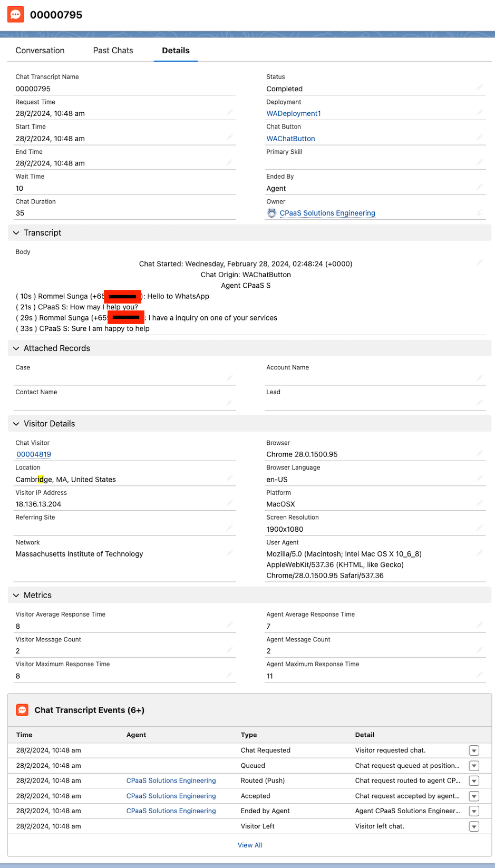
Task: Switch to the Conversation tab
Action: (x=40, y=51)
